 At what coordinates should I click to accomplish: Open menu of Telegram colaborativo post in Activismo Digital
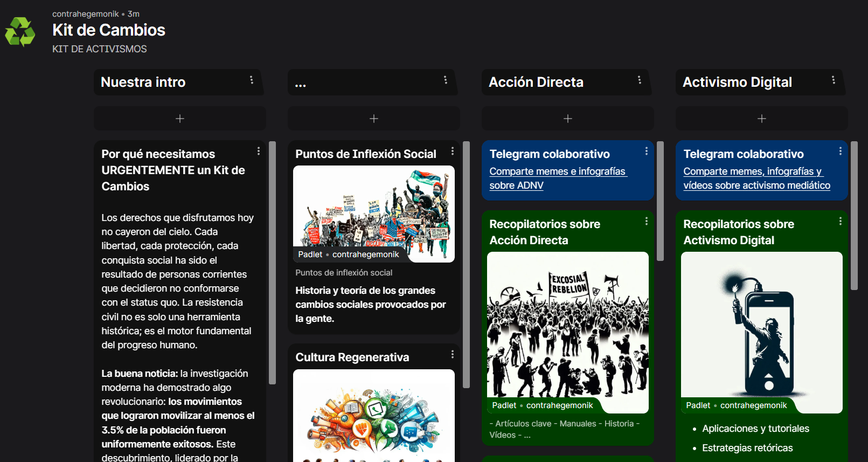[x=841, y=151]
